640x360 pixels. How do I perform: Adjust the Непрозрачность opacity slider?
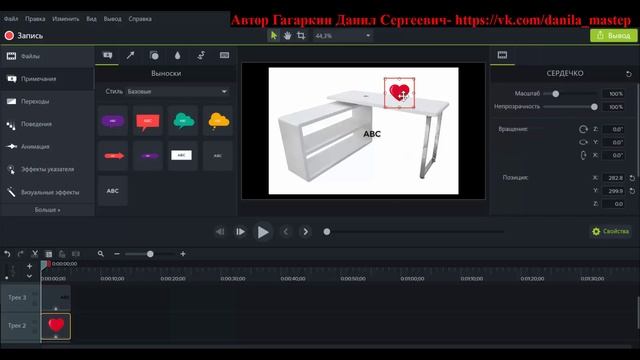(x=594, y=107)
